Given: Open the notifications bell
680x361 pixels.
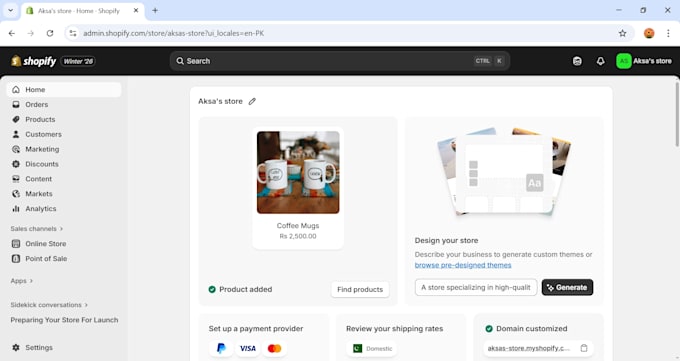Looking at the screenshot, I should 600,61.
